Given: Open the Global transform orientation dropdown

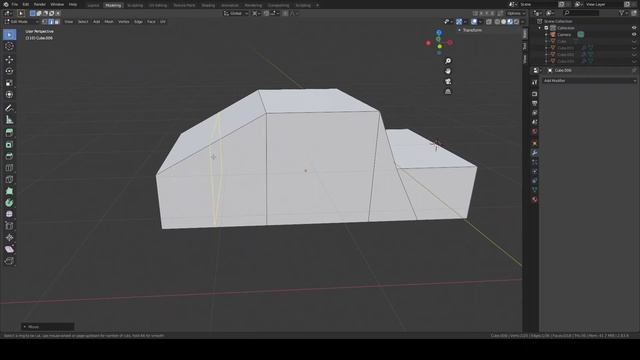Looking at the screenshot, I should pyautogui.click(x=236, y=13).
